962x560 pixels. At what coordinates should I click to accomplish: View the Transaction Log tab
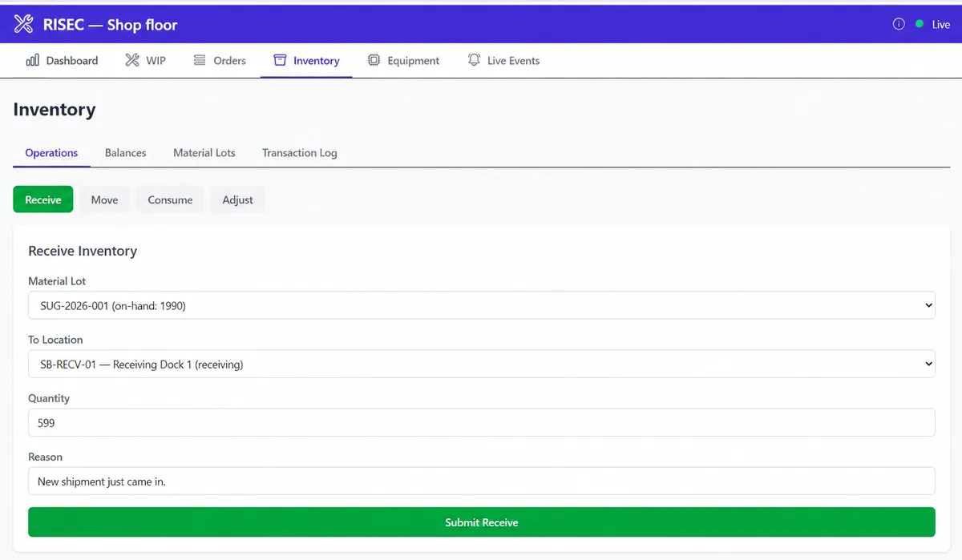[x=300, y=153]
